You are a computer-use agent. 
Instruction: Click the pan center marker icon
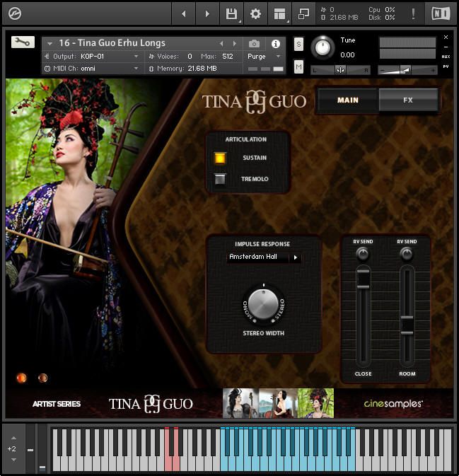point(340,70)
